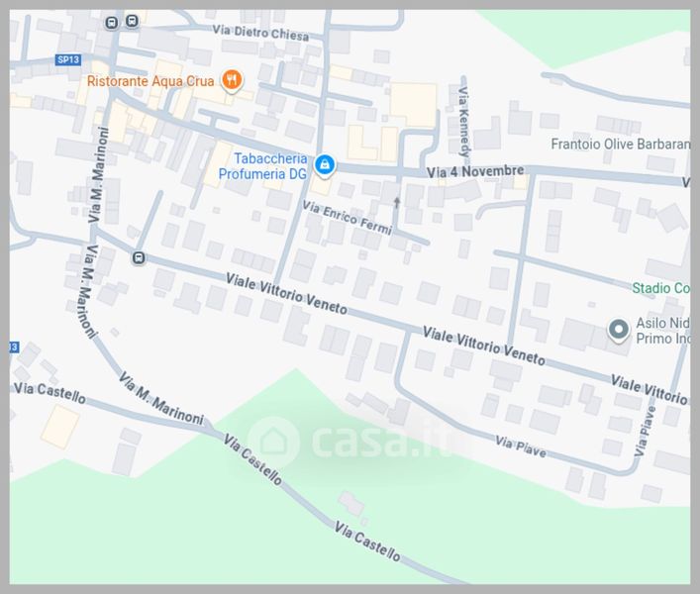Click the Ristorante Aqua Crua restaurant icon

(x=232, y=81)
